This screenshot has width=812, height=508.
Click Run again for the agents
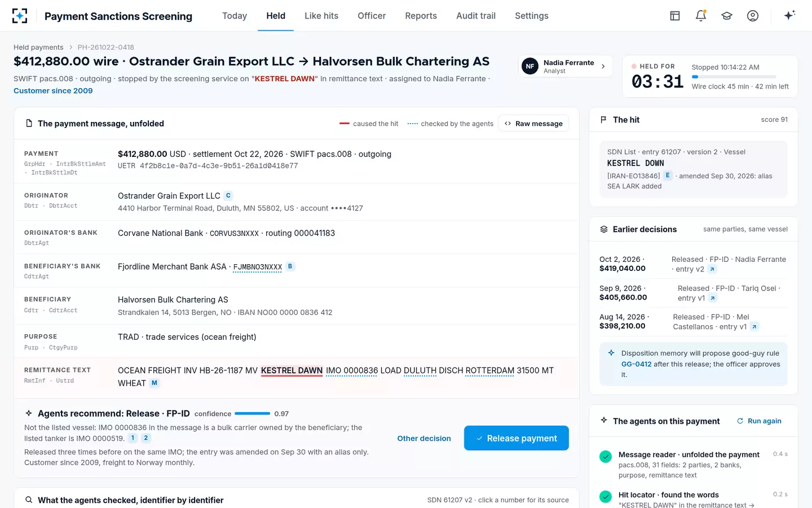759,421
